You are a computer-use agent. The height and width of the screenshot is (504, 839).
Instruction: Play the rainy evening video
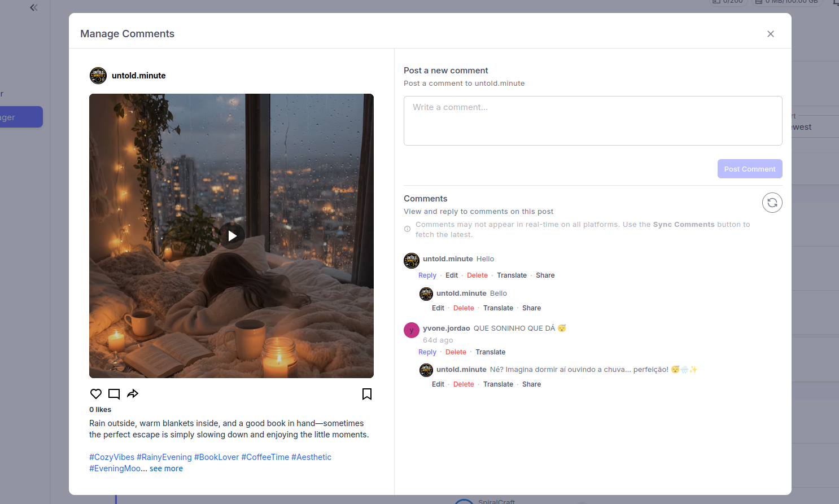[231, 236]
